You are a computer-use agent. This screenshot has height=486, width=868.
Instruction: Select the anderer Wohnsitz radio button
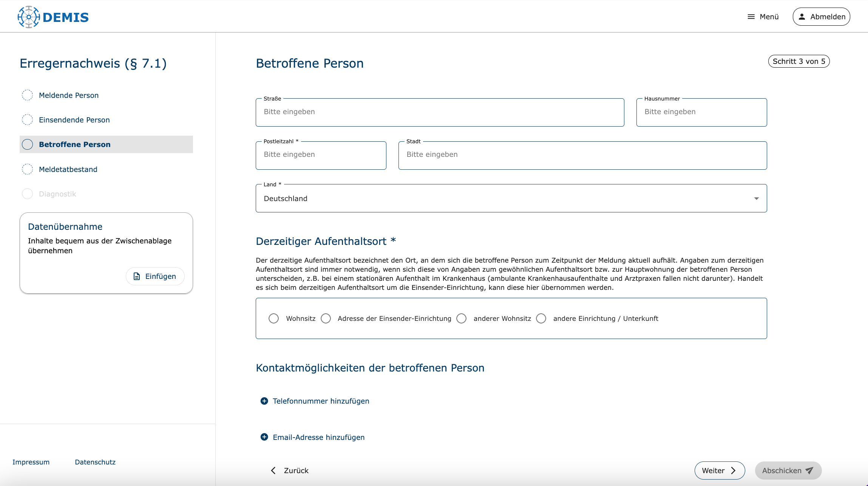[x=462, y=319]
